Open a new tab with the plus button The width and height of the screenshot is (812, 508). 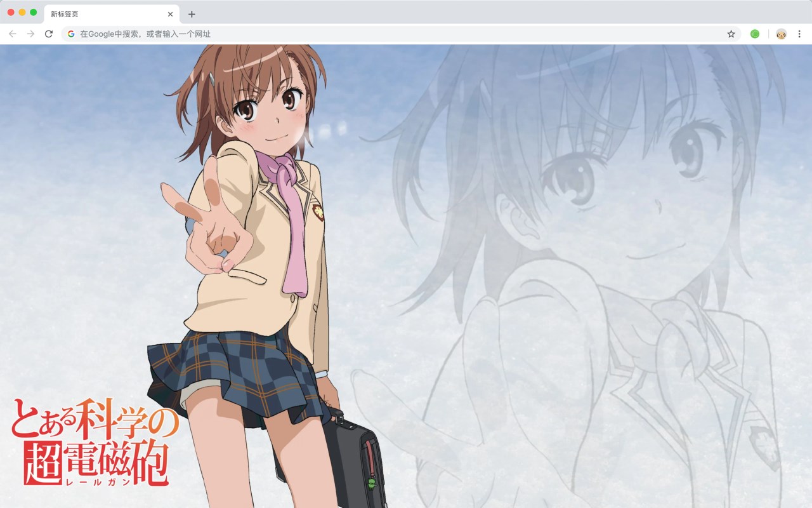tap(192, 14)
